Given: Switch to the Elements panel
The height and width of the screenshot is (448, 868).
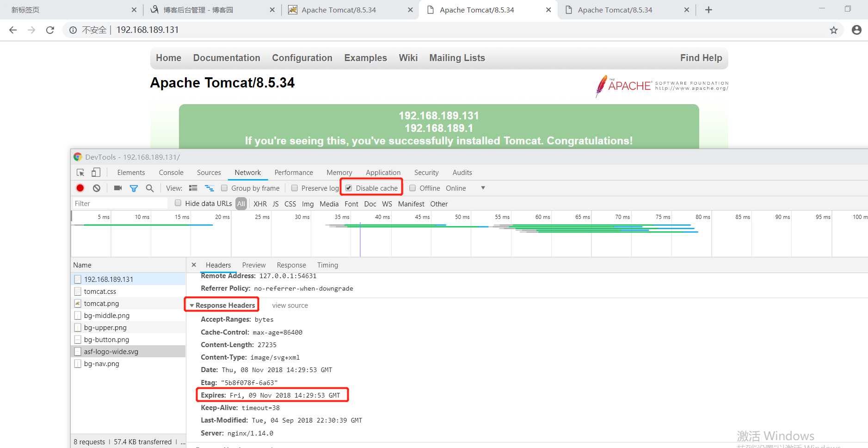Looking at the screenshot, I should (131, 173).
